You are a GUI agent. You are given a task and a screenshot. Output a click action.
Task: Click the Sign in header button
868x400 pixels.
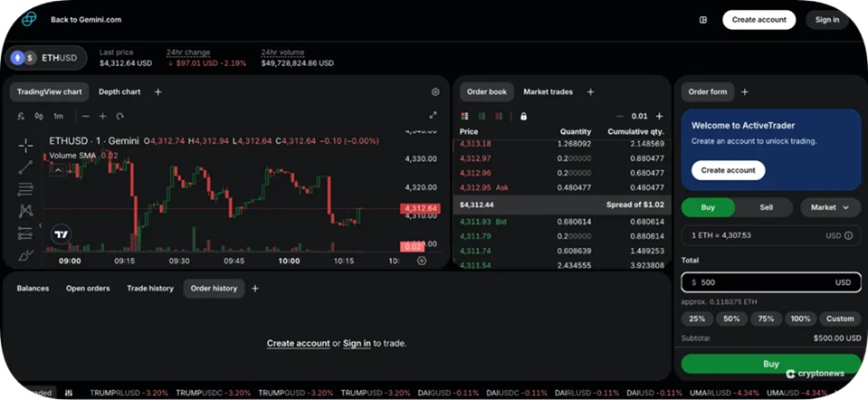click(827, 19)
